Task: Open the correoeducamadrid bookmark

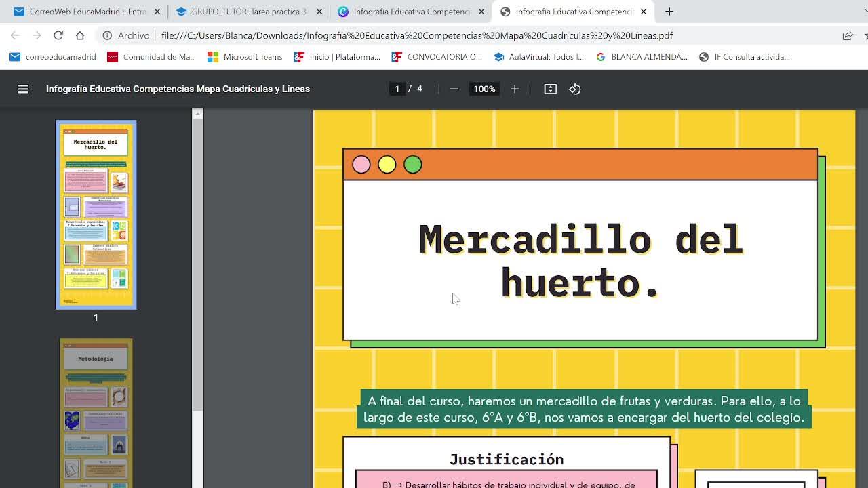Action: coord(53,57)
